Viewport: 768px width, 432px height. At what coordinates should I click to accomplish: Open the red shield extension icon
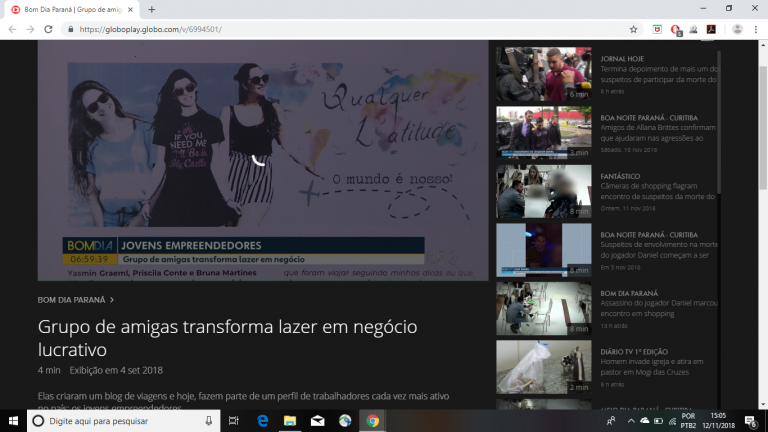pyautogui.click(x=657, y=29)
